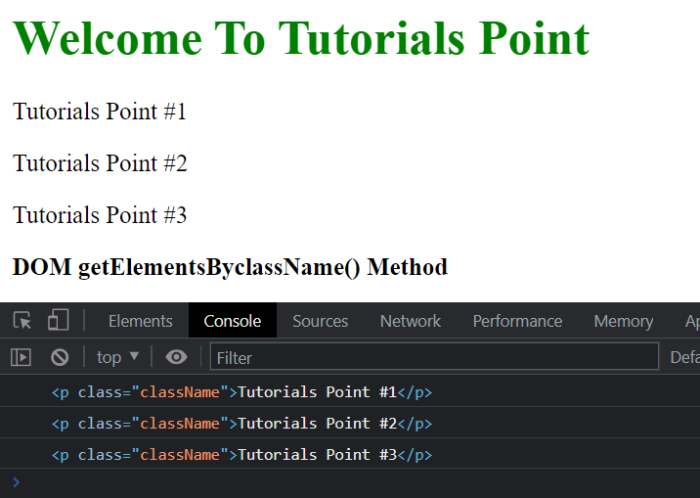Select console output row Tutorials Point #3
This screenshot has height=498, width=700.
tap(350, 454)
